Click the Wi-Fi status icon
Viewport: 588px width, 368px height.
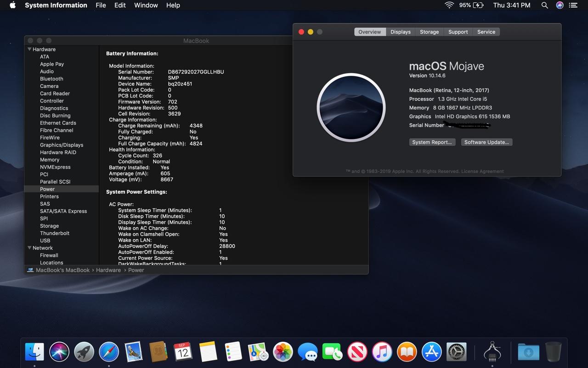(x=449, y=5)
